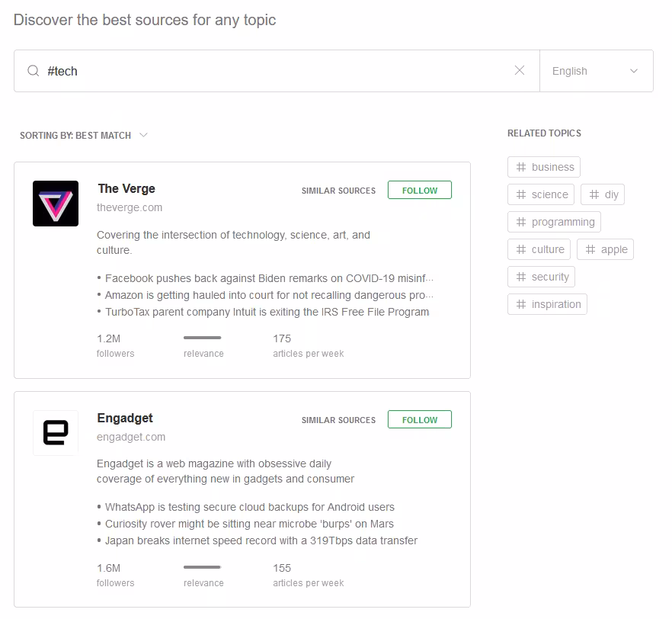Open the inspiration topic tag

[x=547, y=304]
